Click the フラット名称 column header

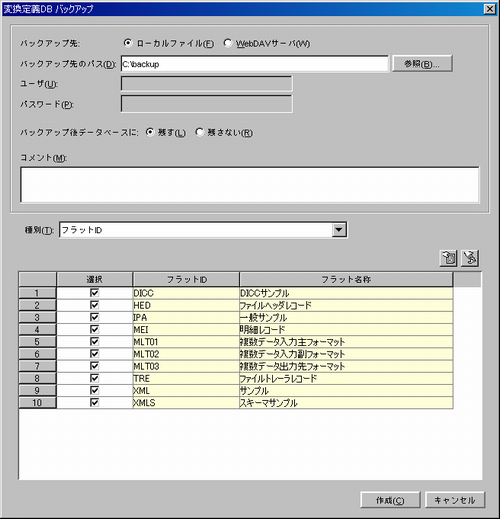pos(346,279)
